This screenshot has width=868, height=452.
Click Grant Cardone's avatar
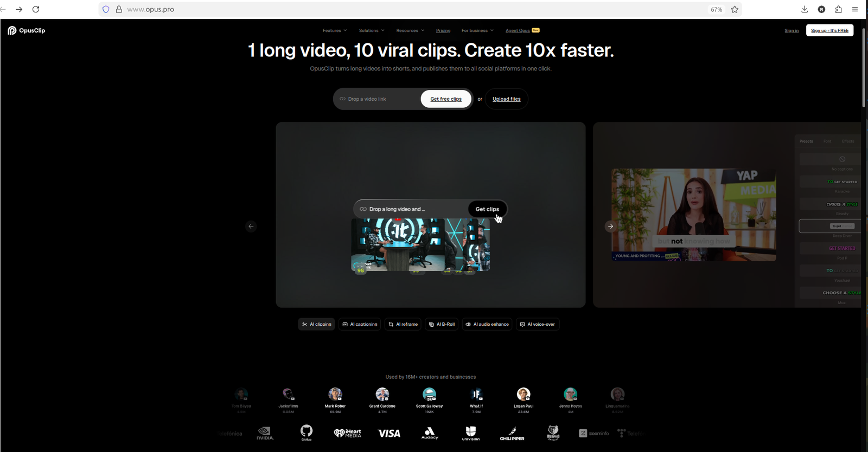point(382,394)
